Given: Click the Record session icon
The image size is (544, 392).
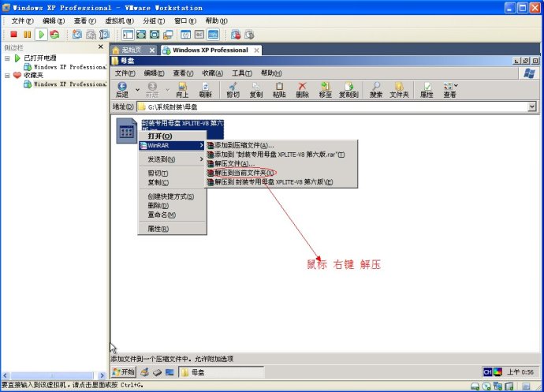Looking at the screenshot, I should (236, 35).
